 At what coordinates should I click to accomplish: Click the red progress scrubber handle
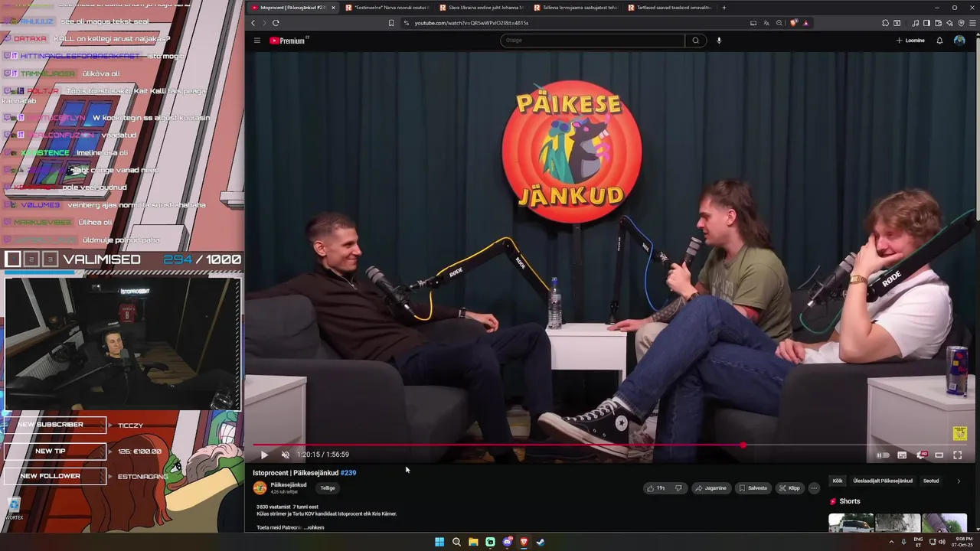tap(743, 445)
